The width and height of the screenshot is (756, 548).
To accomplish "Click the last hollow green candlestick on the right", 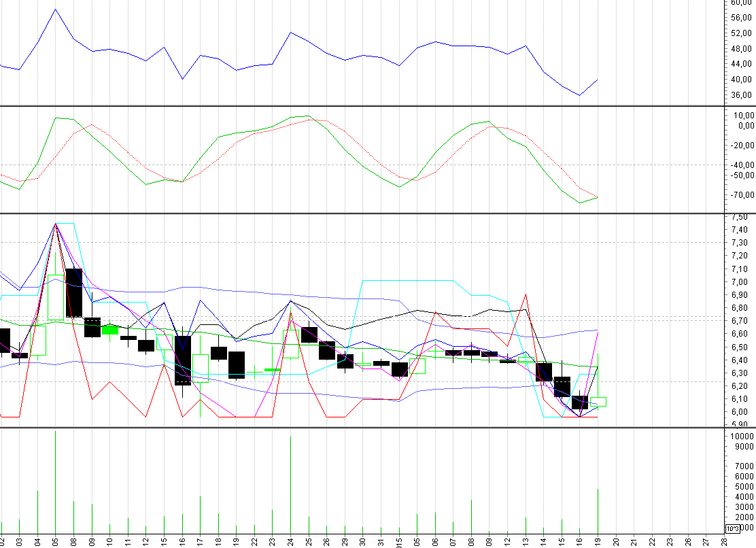I will click(598, 402).
